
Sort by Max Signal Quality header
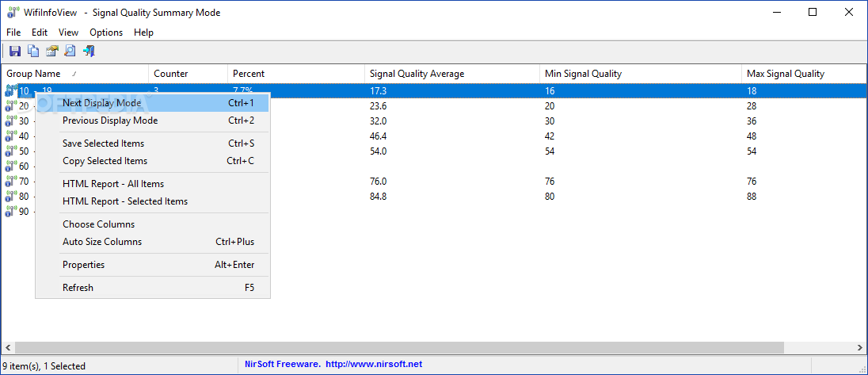(804, 74)
